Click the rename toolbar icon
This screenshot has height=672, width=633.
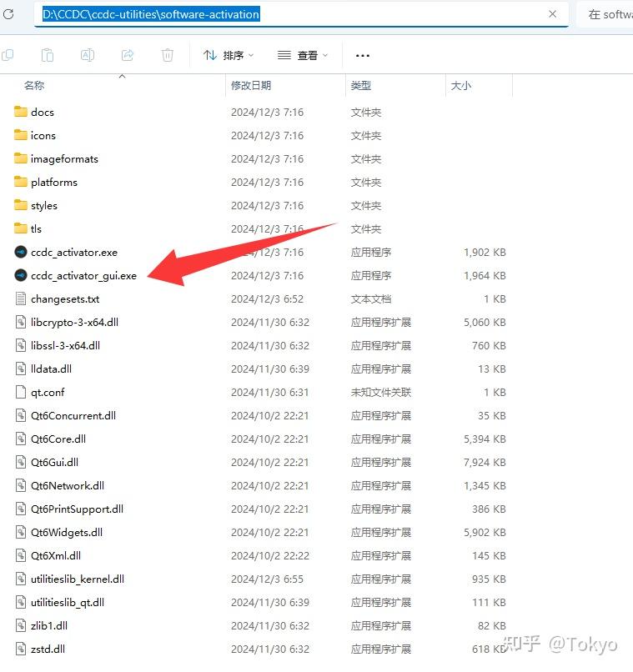(x=88, y=55)
